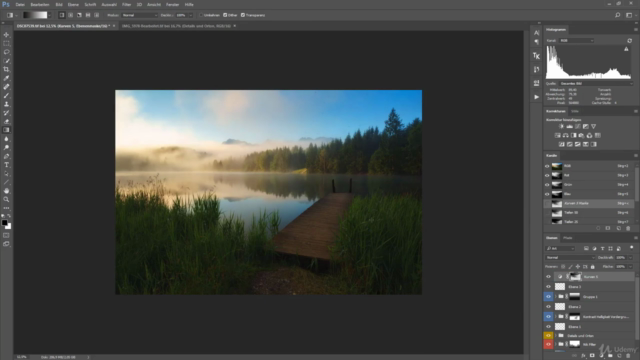Viewport: 640px width, 360px height.
Task: Toggle visibility of the Rot channel
Action: [x=547, y=176]
